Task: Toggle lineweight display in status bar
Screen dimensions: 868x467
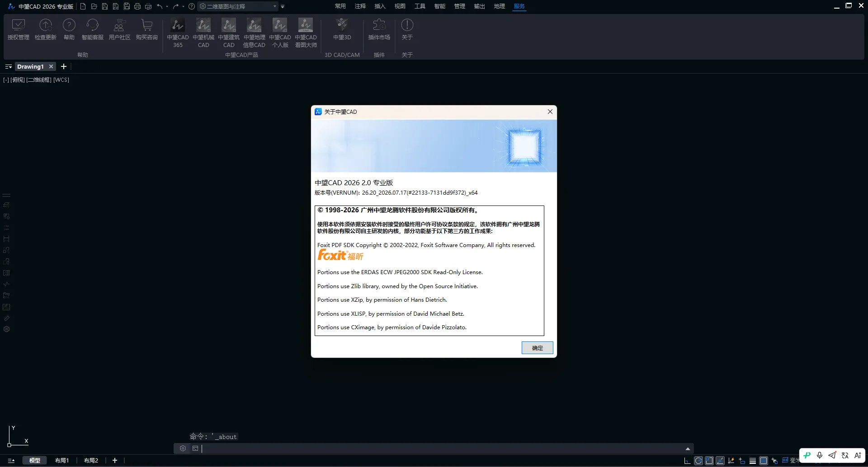Action: coord(753,461)
